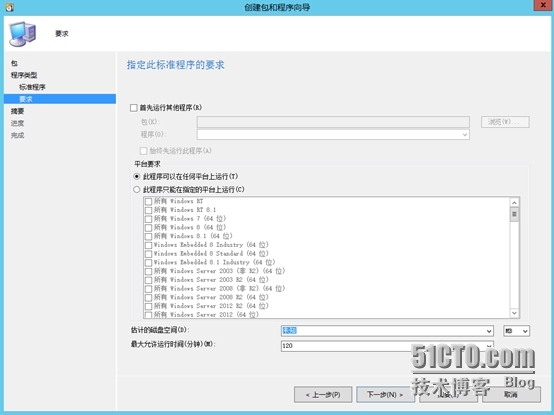Screen dimensions: 554x415
Task: Check Windows Embedded 8.1 Industry (64 位)
Action: 149,263
